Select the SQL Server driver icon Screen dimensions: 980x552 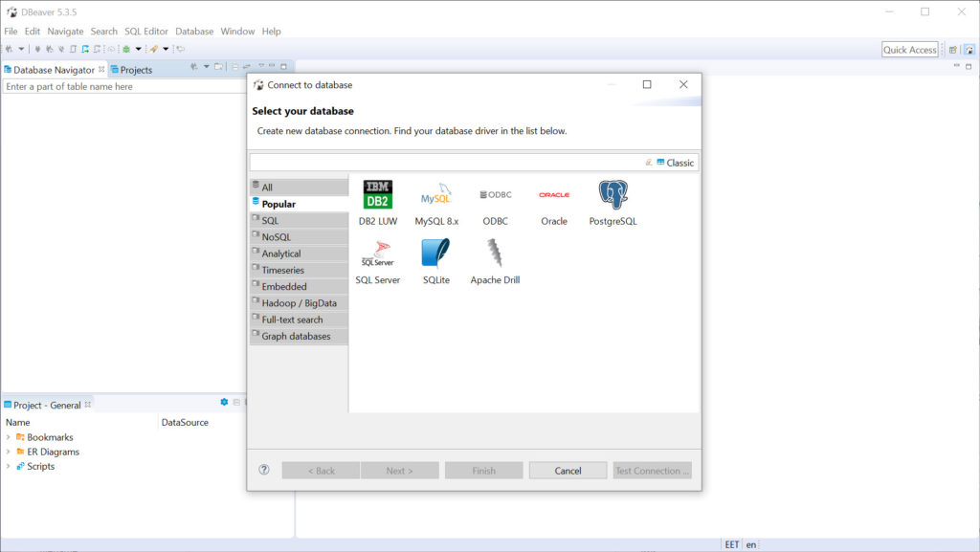[x=377, y=254]
